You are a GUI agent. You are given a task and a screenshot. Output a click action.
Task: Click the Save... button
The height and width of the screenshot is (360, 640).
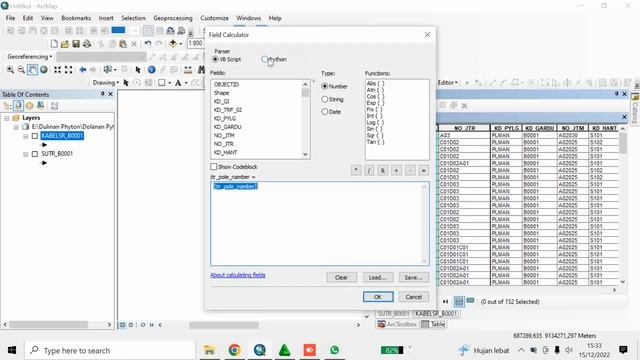(413, 278)
